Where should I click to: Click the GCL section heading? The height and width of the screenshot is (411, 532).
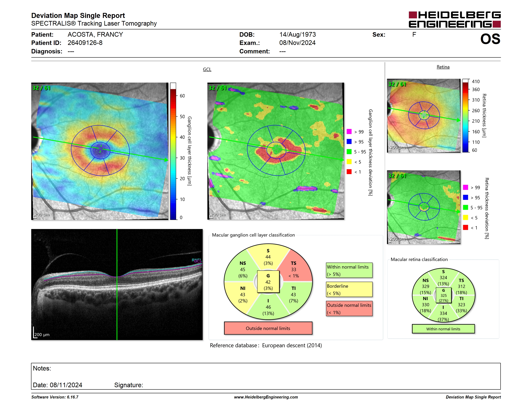point(207,69)
